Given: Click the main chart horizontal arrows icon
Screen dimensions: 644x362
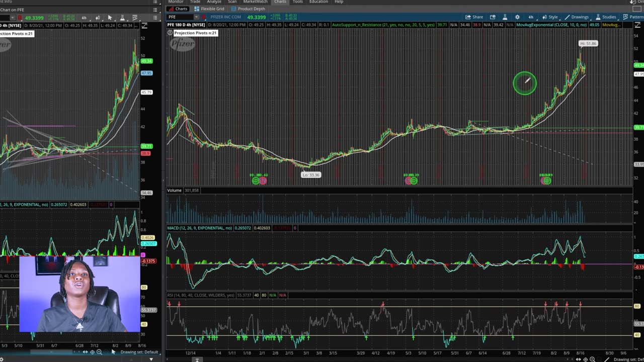Looking at the screenshot, I should coord(579,359).
